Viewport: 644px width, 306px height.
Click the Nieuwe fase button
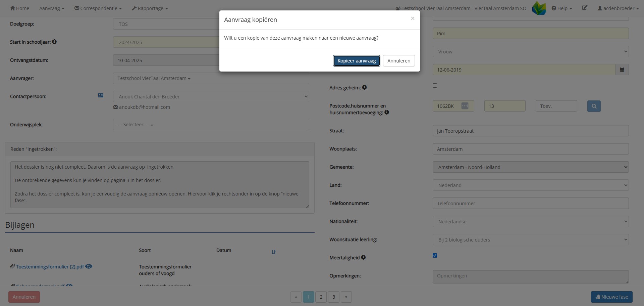(611, 297)
